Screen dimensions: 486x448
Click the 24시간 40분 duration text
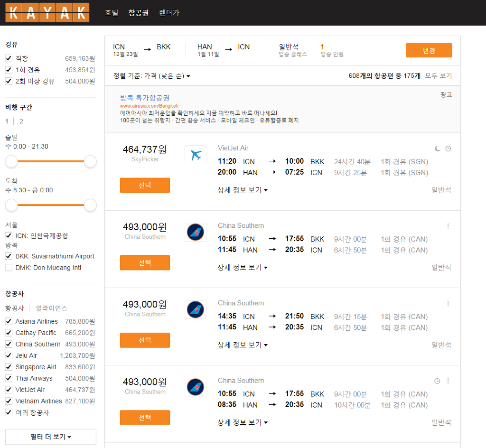[352, 162]
